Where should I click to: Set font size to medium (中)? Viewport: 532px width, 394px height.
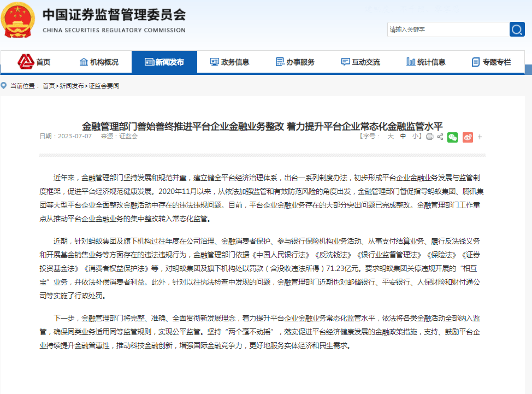pos(403,137)
